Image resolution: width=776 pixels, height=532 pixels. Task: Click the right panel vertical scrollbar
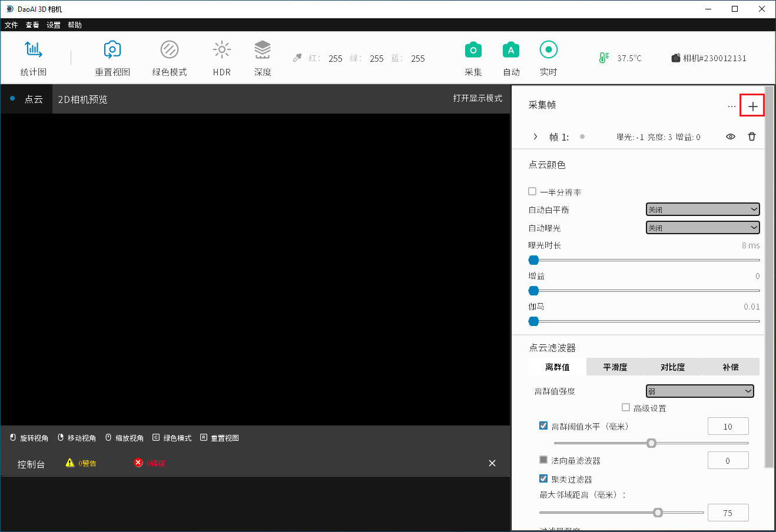(769, 277)
